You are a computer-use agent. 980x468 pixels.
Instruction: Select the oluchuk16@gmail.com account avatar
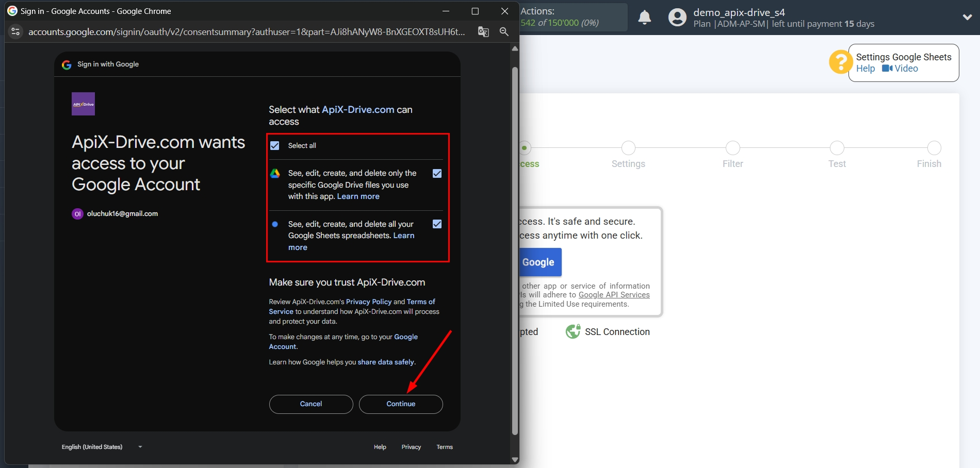[x=77, y=213]
